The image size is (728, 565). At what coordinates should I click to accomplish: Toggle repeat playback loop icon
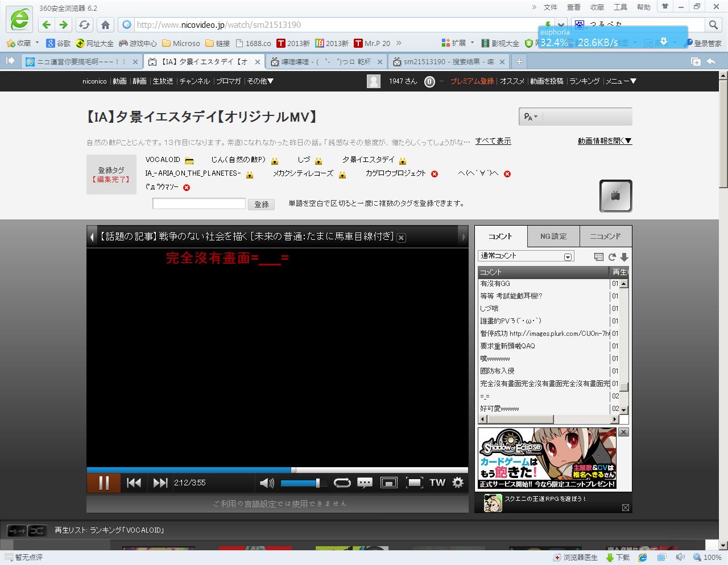click(342, 483)
